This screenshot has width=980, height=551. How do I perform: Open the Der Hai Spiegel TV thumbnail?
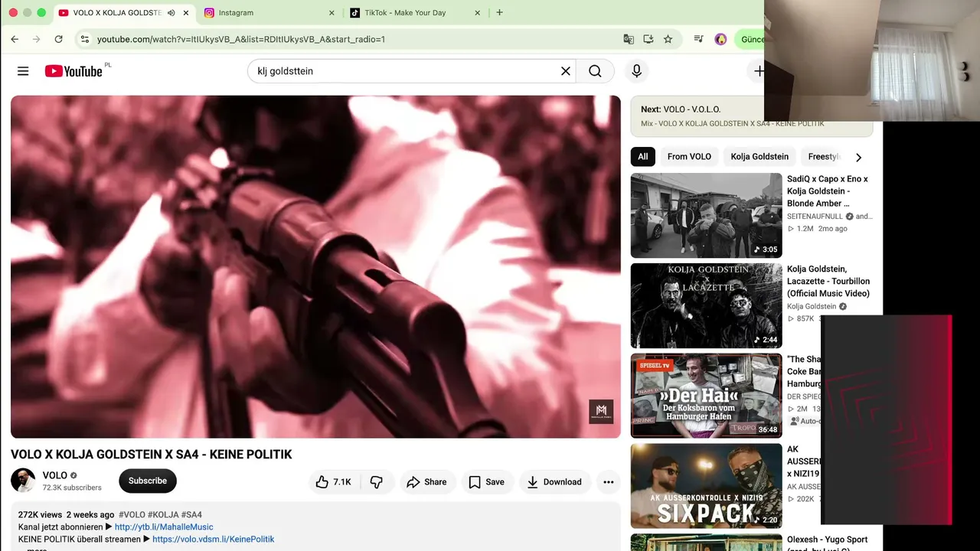point(706,396)
